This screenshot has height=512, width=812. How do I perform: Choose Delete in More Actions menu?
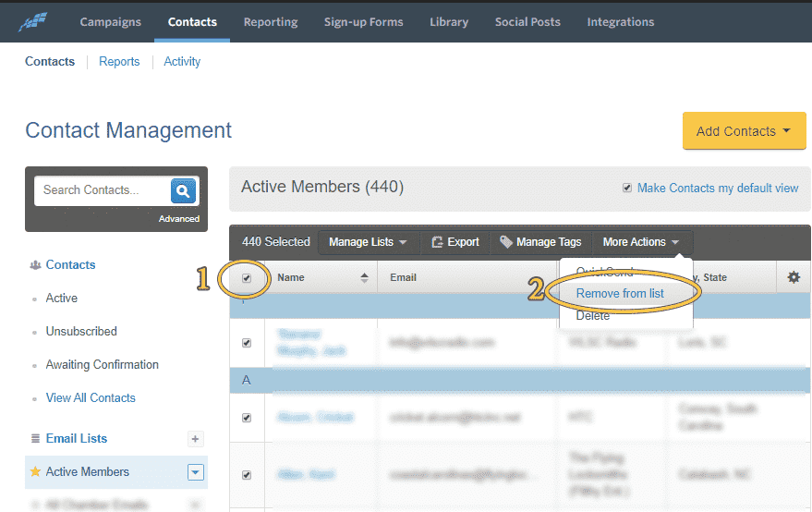[593, 315]
